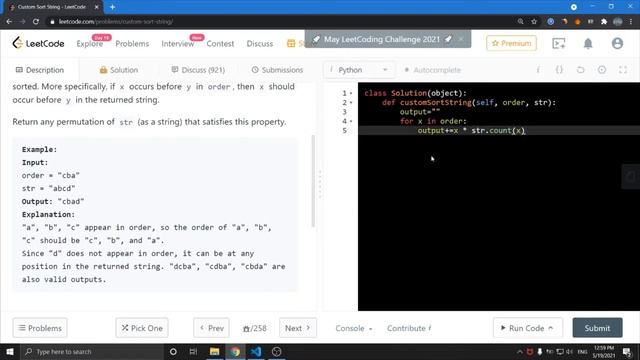Open the LeetCode home logo

tap(38, 43)
